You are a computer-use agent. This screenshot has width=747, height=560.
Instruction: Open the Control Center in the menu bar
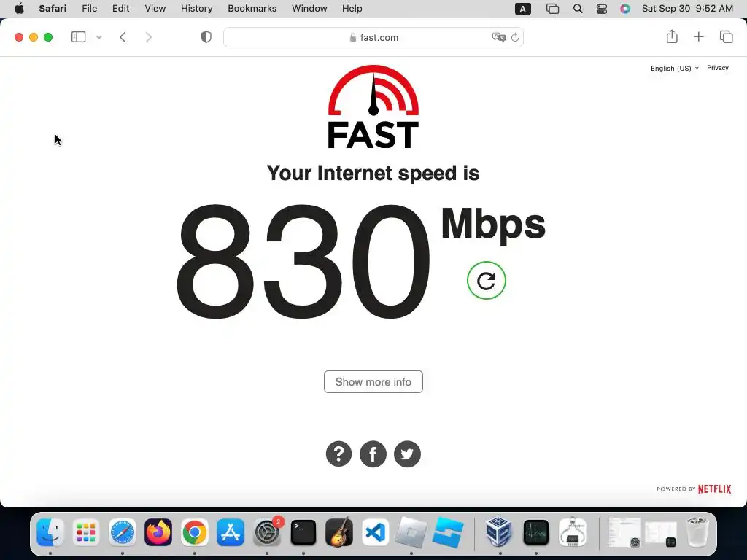click(602, 9)
